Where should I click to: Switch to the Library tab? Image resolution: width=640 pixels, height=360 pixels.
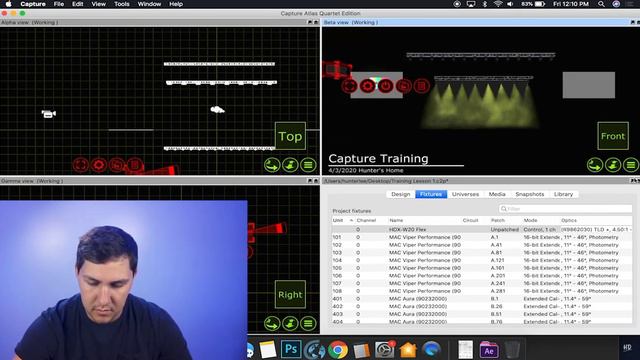(563, 194)
